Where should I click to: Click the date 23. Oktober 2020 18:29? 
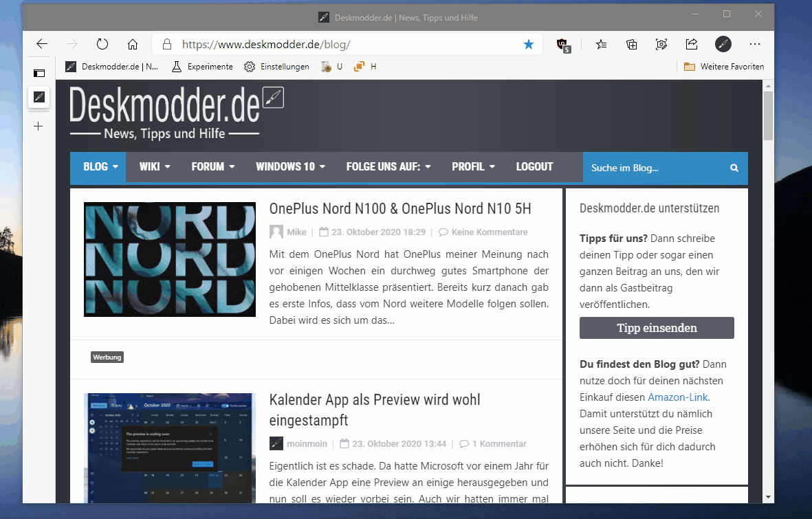(x=379, y=232)
